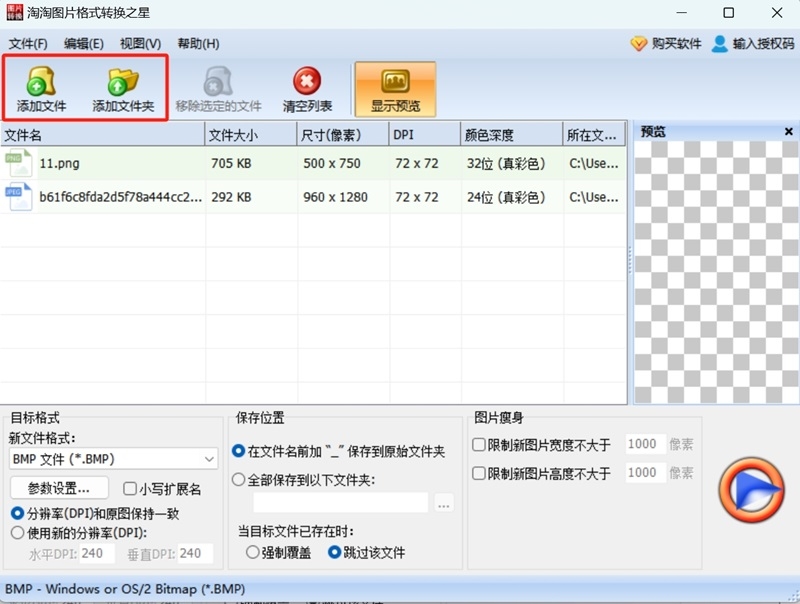Select the 跳过该文件 radio option
The image size is (800, 604).
(334, 552)
